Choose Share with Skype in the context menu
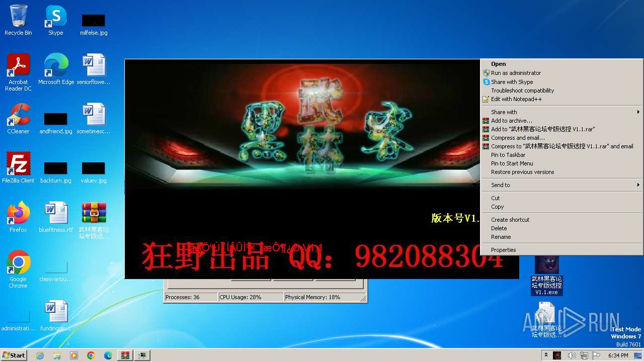The width and height of the screenshot is (644, 362). [561, 82]
